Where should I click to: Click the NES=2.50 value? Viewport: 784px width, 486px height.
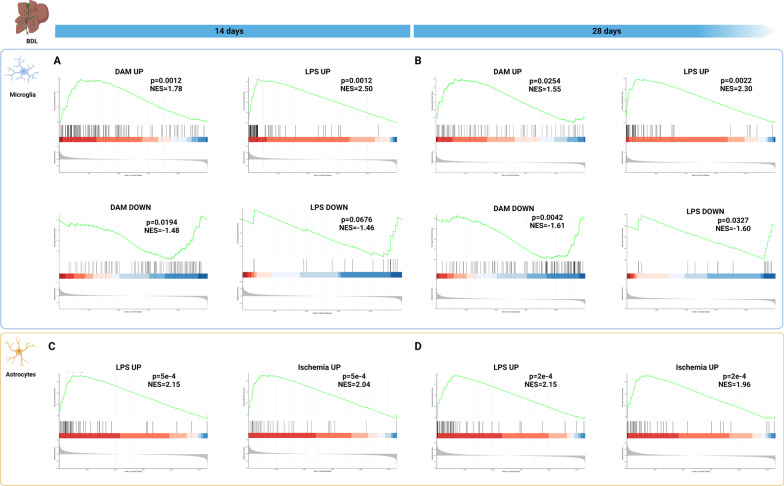tap(356, 88)
